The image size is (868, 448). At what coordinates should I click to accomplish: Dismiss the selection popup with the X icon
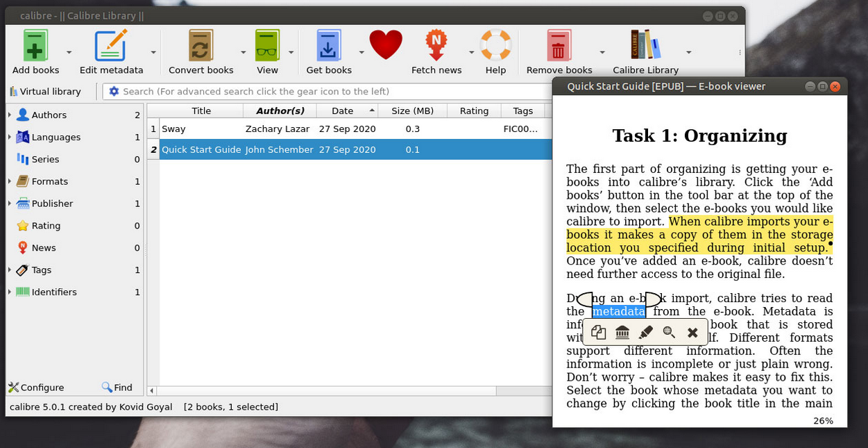click(x=692, y=333)
